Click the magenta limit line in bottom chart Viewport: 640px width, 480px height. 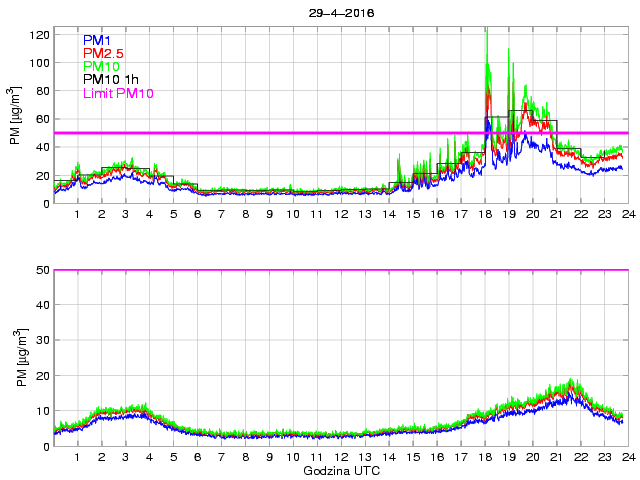[x=340, y=270]
